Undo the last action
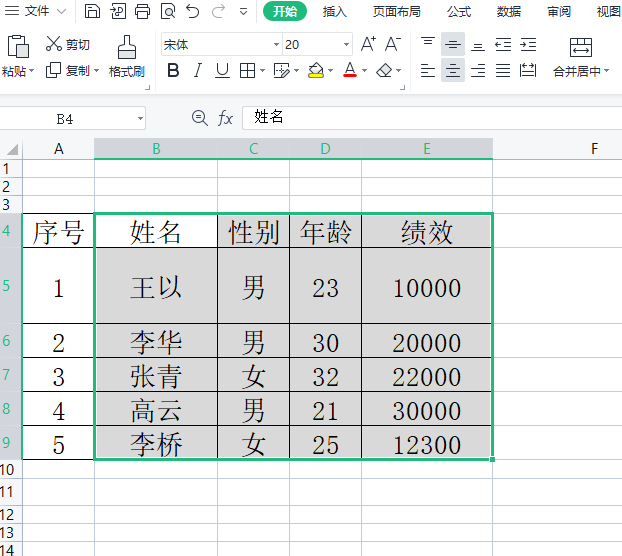This screenshot has width=622, height=556. tap(193, 11)
